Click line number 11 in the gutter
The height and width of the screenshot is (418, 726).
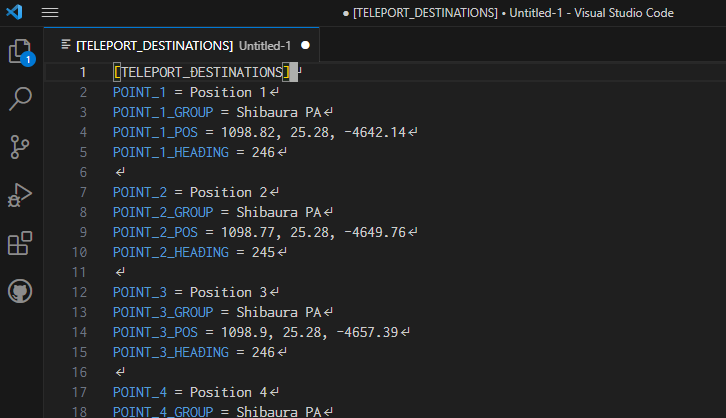point(79,272)
